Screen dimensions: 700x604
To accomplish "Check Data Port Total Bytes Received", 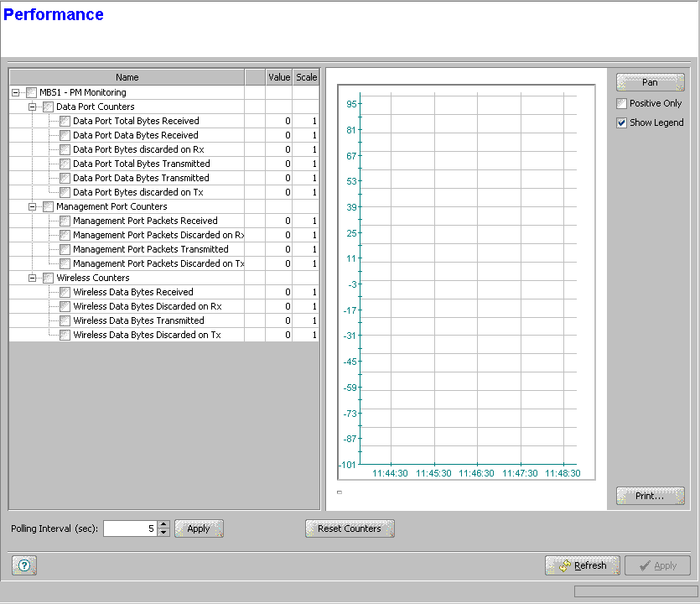I will 65,122.
